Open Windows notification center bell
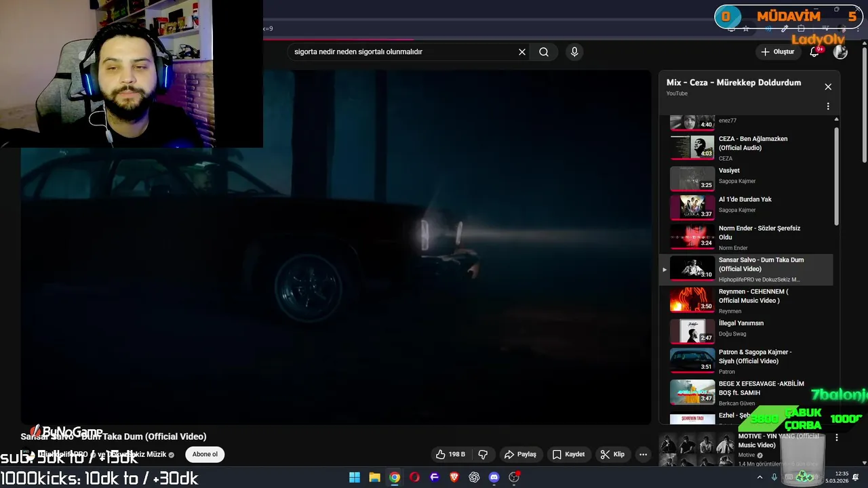868x488 pixels. [x=856, y=477]
